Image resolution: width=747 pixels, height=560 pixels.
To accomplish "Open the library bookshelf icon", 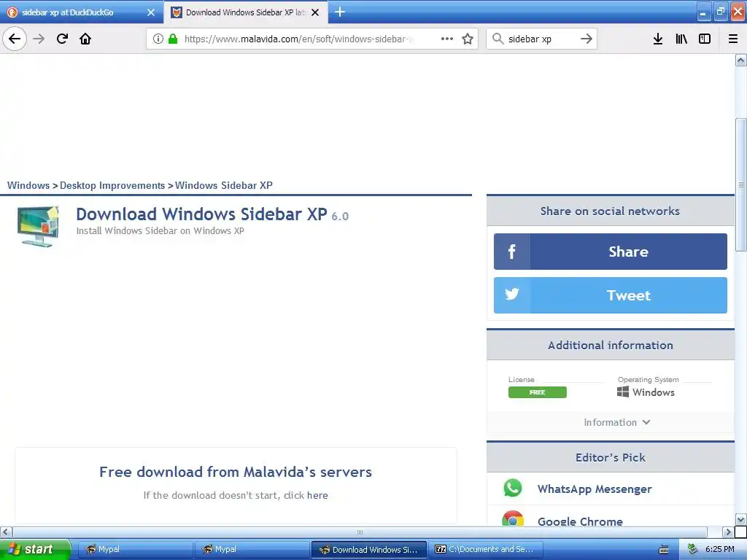I will [x=682, y=39].
